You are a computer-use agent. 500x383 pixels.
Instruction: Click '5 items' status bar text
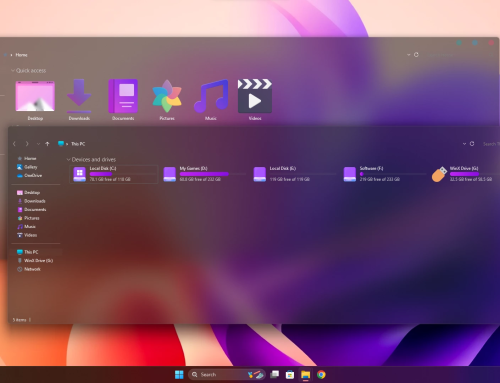point(20,320)
